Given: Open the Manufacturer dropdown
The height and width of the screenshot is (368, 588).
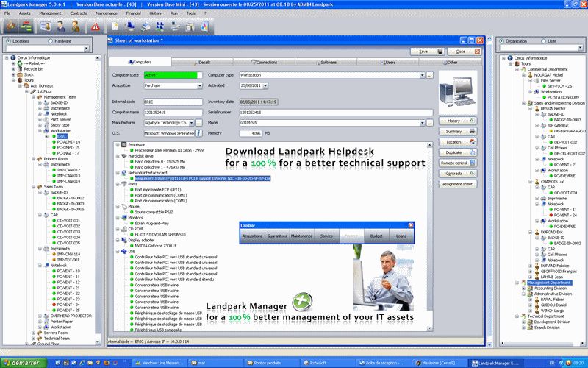Looking at the screenshot, I should tap(191, 123).
